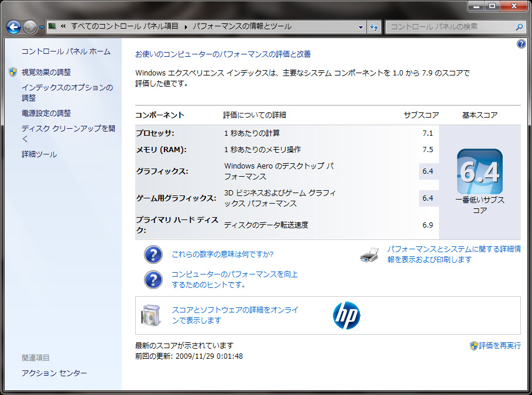Expand the arrow after すべてのコントロール パネル項目
Image resolution: width=532 pixels, height=395 pixels.
[x=186, y=26]
